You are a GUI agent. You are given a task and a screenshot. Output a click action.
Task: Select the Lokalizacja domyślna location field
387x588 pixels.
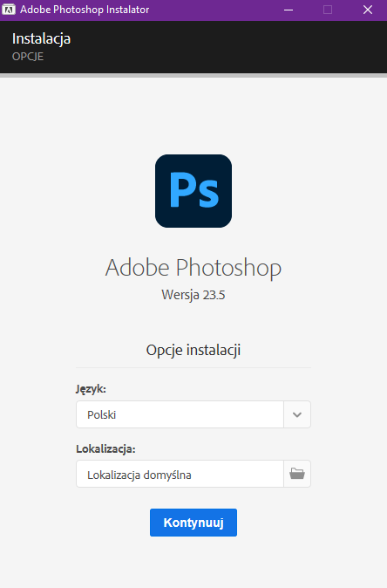click(180, 474)
